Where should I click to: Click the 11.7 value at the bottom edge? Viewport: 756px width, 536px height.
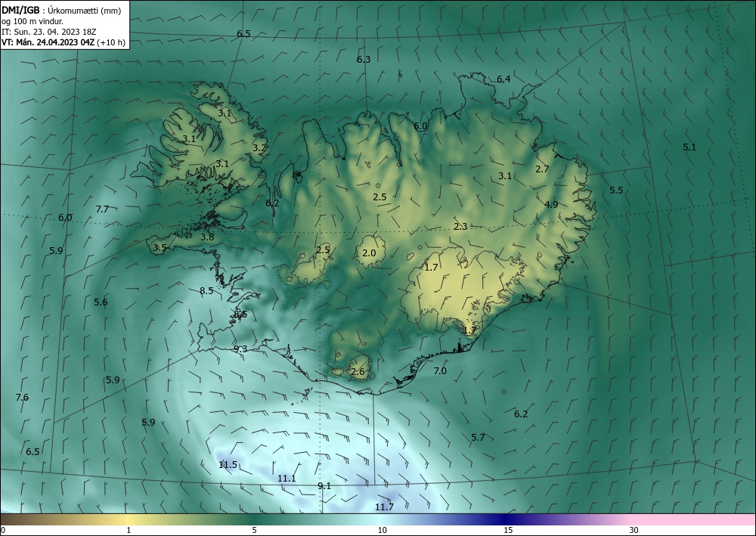tap(384, 507)
